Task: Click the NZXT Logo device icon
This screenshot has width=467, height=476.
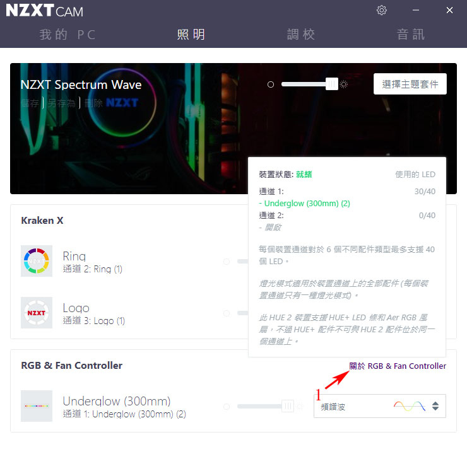Action: click(37, 313)
